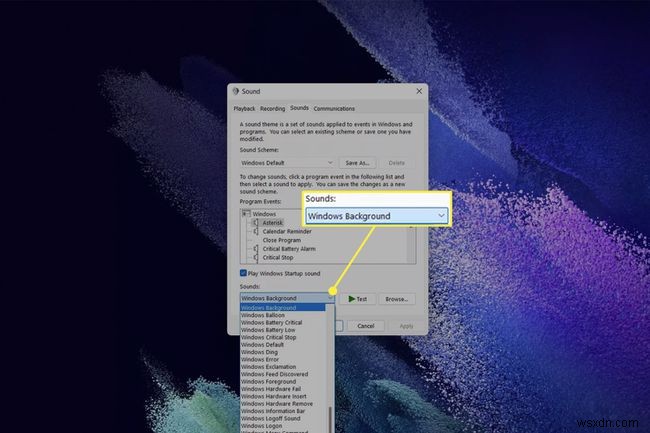This screenshot has height=433, width=650.
Task: Click the speaker icon beside Critical Battery Alarm
Action: pyautogui.click(x=256, y=249)
